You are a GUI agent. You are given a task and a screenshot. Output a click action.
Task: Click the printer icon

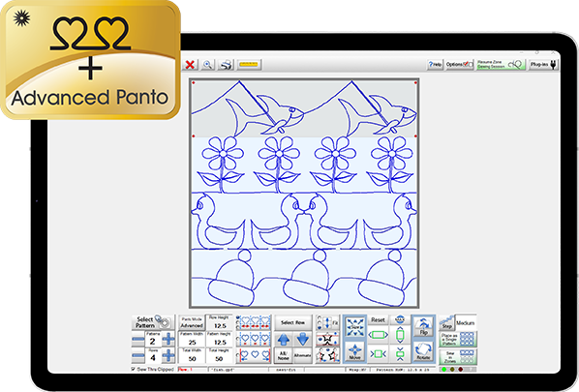coord(226,65)
